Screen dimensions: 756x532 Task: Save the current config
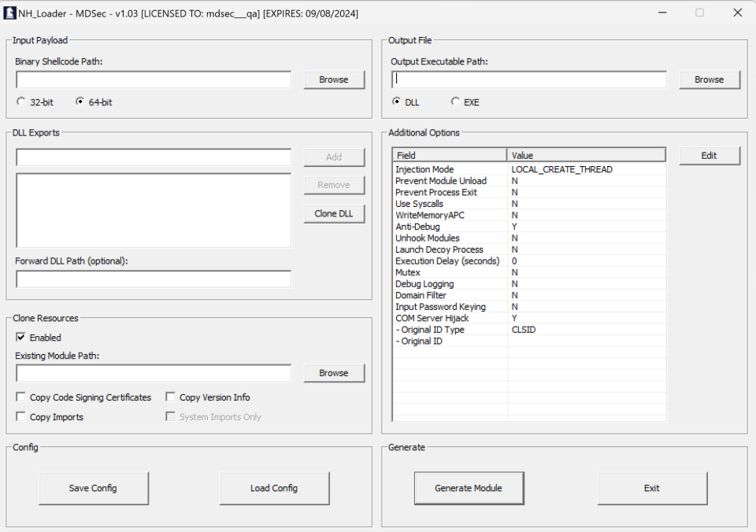click(93, 488)
